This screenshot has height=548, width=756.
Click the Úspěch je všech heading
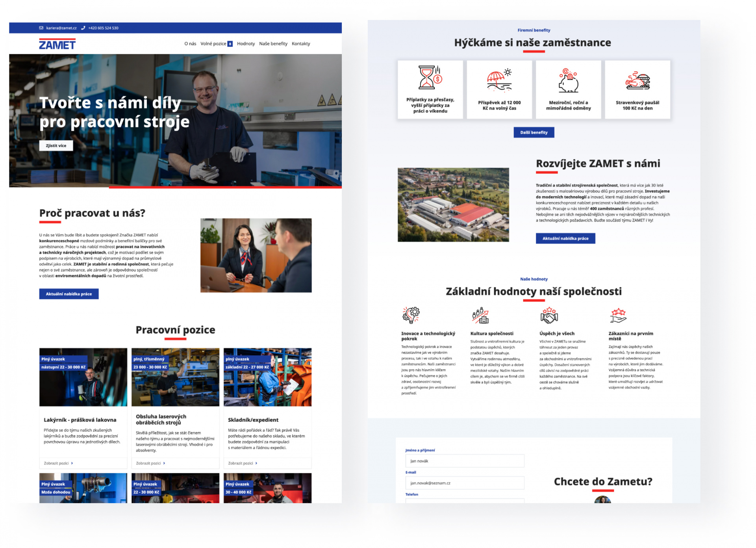tap(557, 334)
